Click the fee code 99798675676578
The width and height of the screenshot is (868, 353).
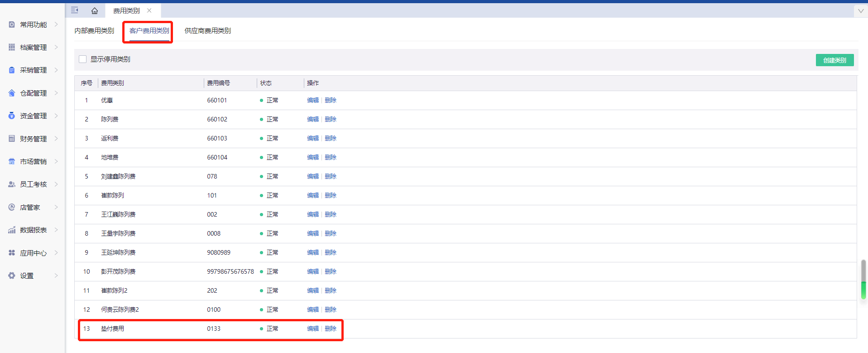tap(230, 271)
